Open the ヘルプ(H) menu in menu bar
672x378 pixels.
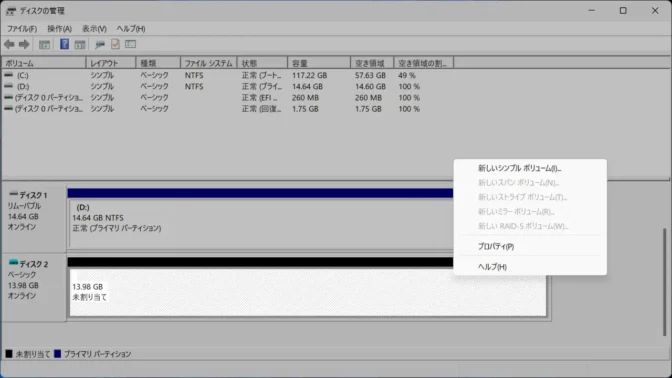131,29
